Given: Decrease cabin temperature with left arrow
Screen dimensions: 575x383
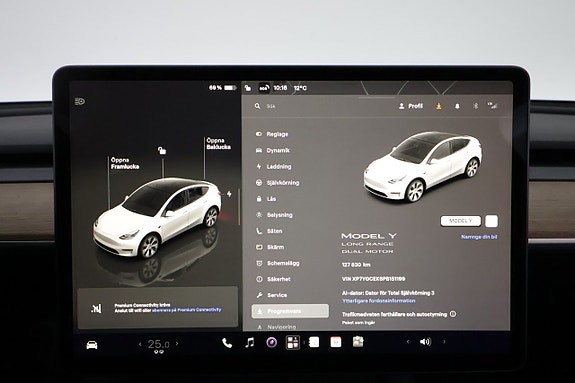Looking at the screenshot, I should [x=140, y=344].
